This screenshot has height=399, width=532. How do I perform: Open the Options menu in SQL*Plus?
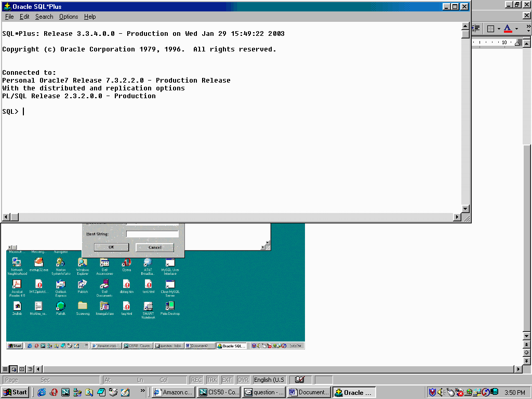pyautogui.click(x=69, y=17)
